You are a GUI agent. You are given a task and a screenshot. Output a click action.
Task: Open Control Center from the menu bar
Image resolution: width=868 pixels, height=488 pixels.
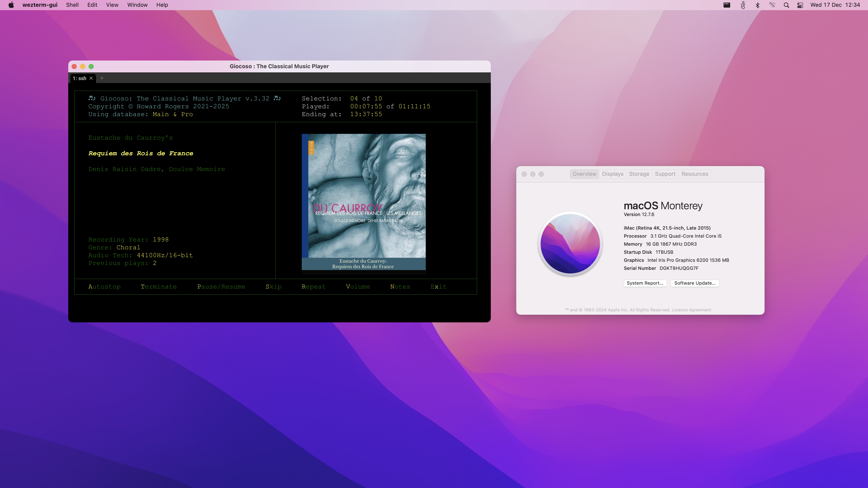point(800,5)
